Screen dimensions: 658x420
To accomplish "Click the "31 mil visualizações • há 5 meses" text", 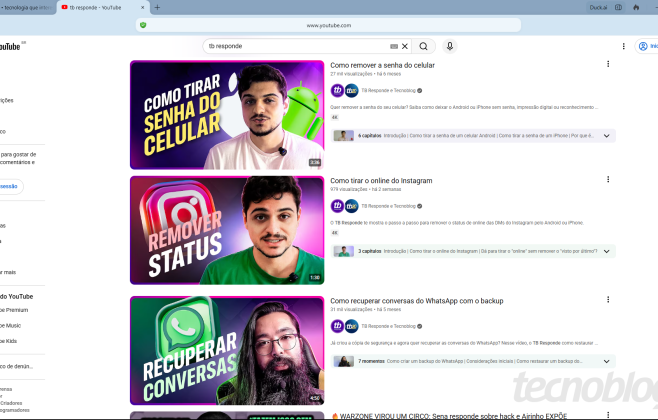I will click(x=366, y=309).
